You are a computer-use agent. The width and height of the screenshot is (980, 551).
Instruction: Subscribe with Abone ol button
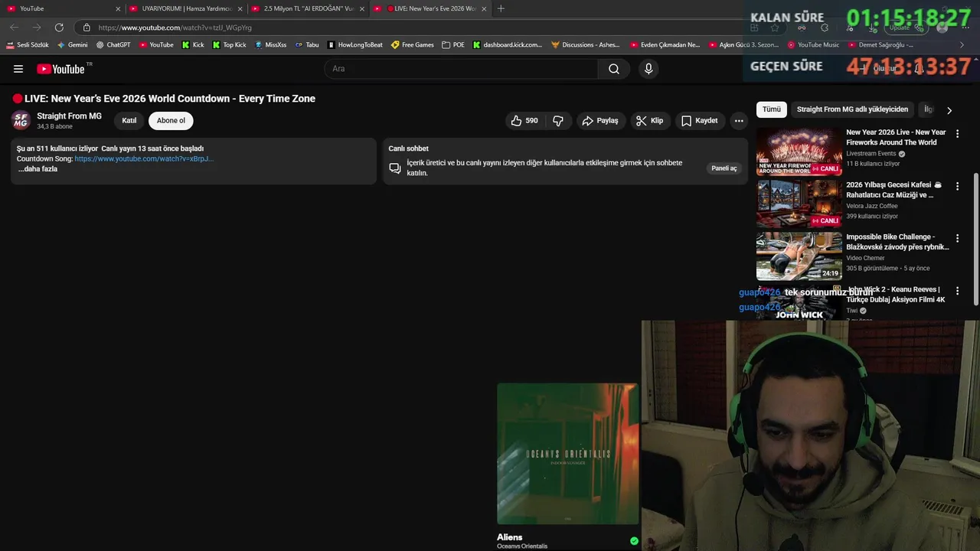click(171, 121)
